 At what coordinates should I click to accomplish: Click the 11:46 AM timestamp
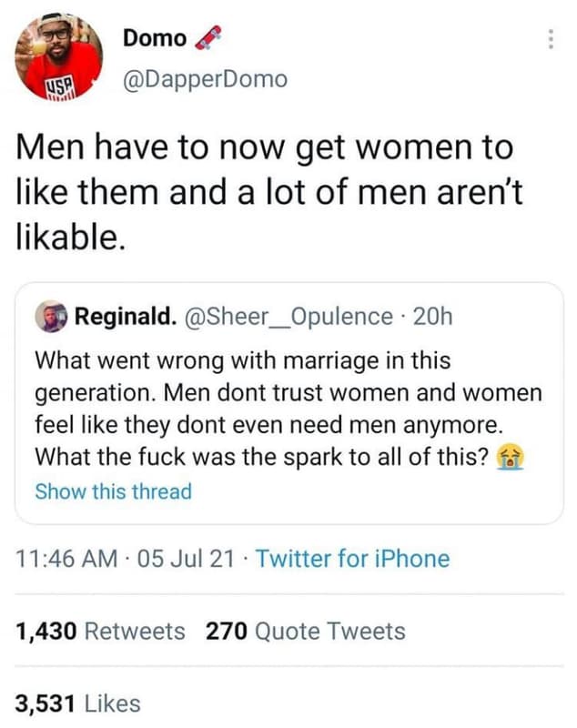tap(54, 560)
